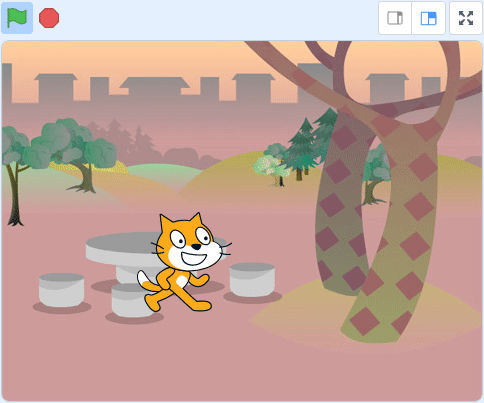
Task: Switch to large stage layout
Action: pos(429,18)
